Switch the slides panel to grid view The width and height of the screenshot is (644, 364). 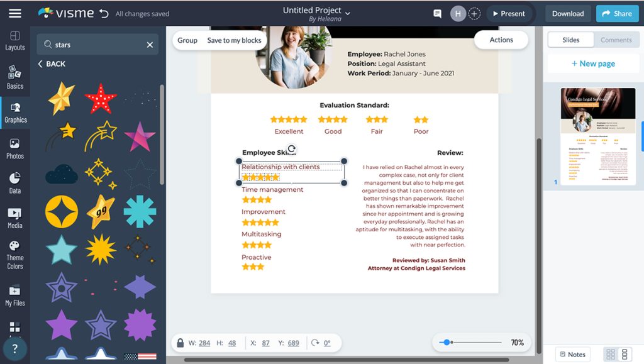click(610, 353)
